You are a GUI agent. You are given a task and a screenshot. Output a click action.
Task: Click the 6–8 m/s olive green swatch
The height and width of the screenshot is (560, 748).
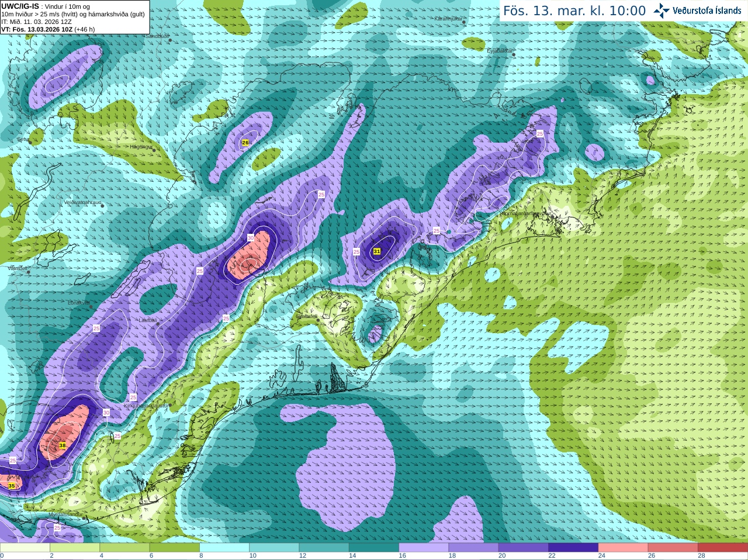175,548
